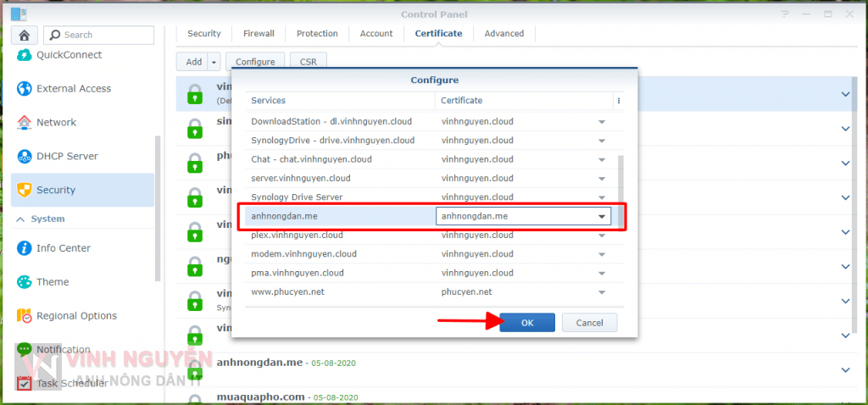Open the Add button dropdown arrow

214,62
